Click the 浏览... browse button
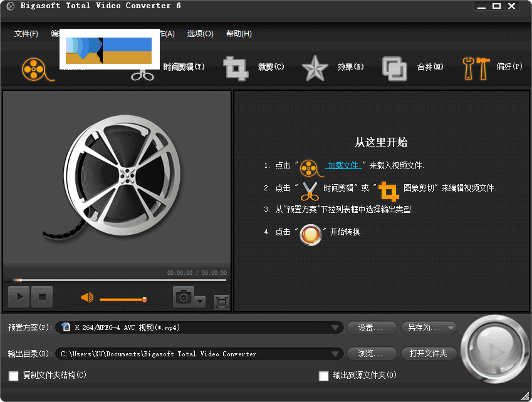 [x=372, y=354]
